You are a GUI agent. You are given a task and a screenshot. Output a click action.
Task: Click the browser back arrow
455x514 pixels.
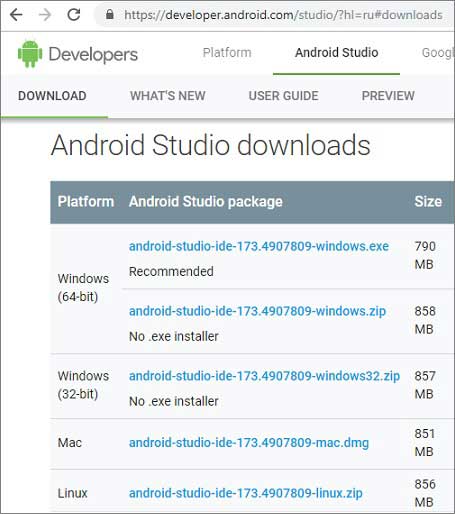pyautogui.click(x=16, y=15)
